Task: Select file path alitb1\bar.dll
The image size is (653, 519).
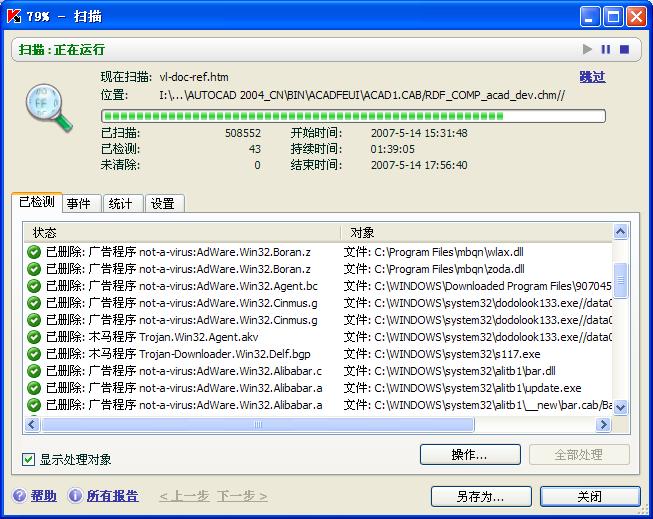Action: [450, 371]
